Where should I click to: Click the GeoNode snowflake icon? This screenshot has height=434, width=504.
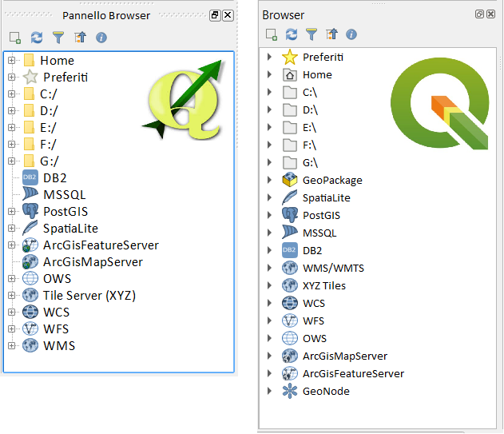point(290,391)
